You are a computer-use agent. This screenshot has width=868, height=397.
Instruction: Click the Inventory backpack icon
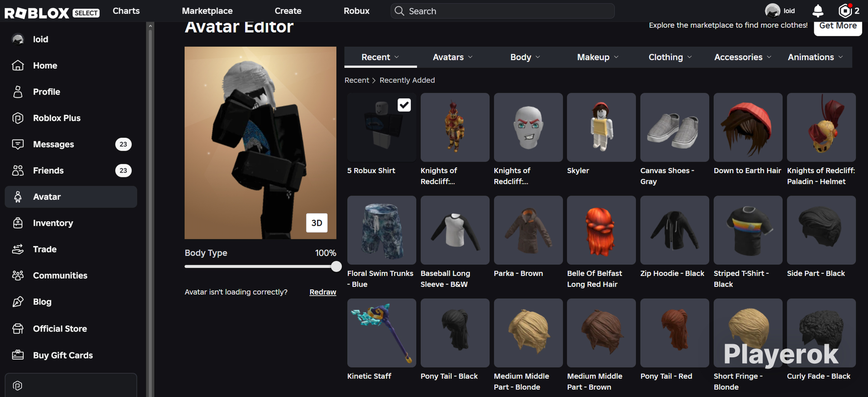click(x=18, y=223)
